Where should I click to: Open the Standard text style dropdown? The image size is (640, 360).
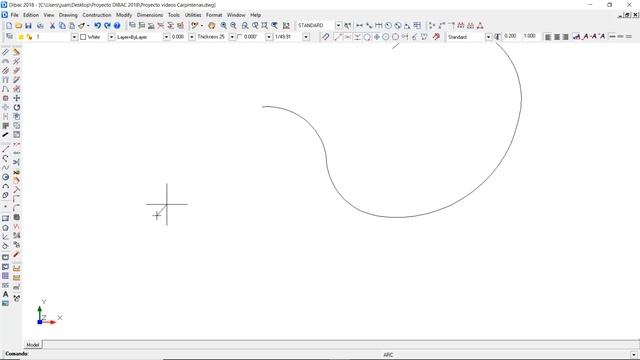488,37
